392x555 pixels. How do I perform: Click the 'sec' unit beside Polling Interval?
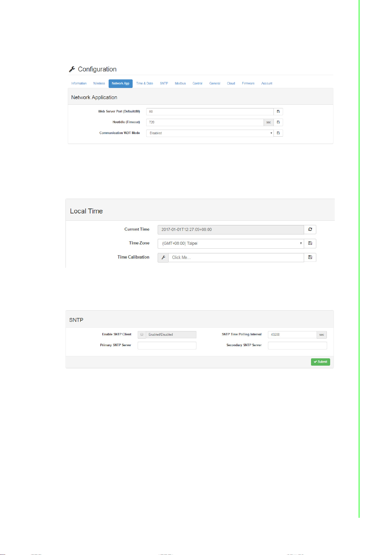pos(322,335)
